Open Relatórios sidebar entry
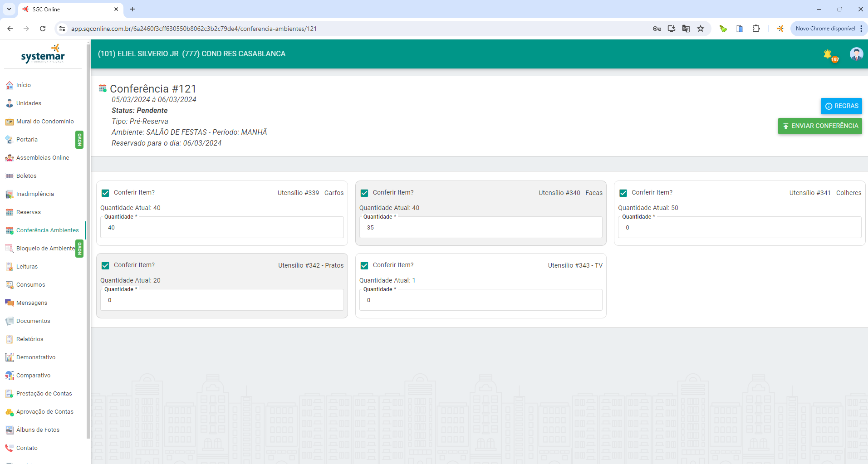 point(30,339)
